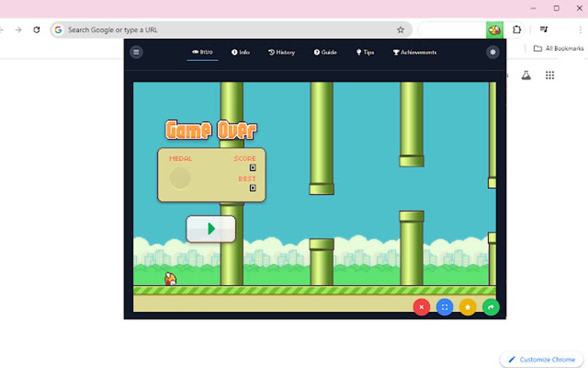Image resolution: width=588 pixels, height=368 pixels.
Task: Select the Tips tab
Action: click(x=365, y=52)
